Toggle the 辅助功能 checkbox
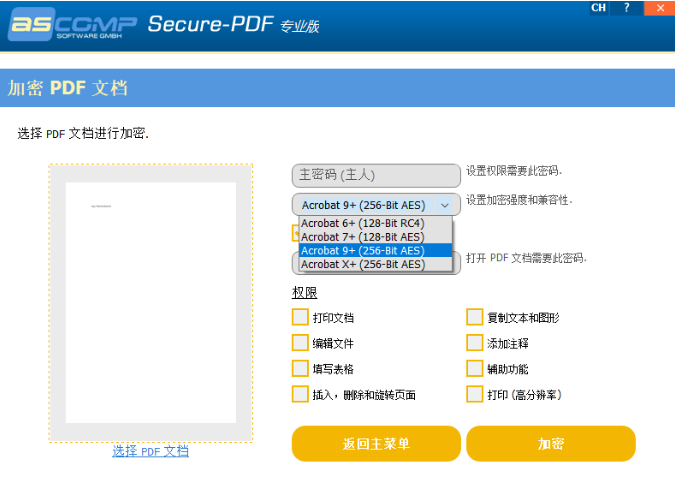675x480 pixels. click(475, 368)
